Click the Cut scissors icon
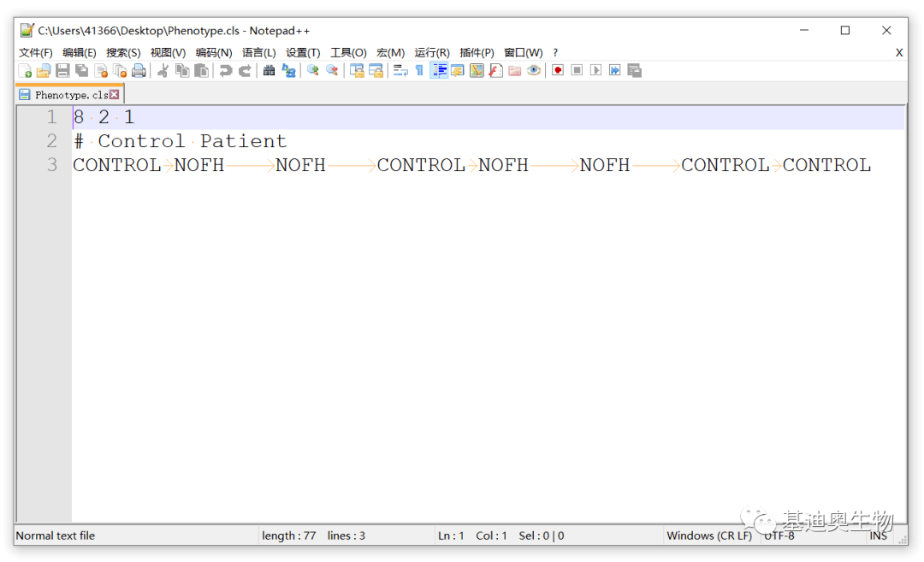 [x=163, y=71]
